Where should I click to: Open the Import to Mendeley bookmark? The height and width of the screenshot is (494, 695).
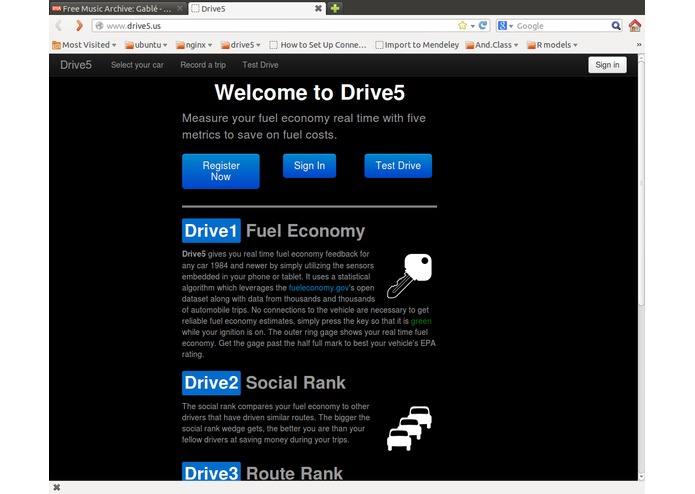[x=417, y=45]
